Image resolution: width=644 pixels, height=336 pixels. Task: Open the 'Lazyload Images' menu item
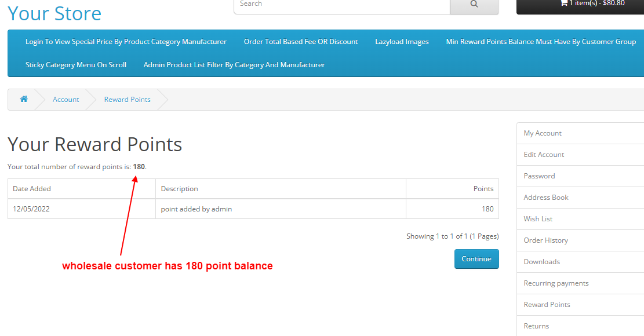pyautogui.click(x=402, y=41)
